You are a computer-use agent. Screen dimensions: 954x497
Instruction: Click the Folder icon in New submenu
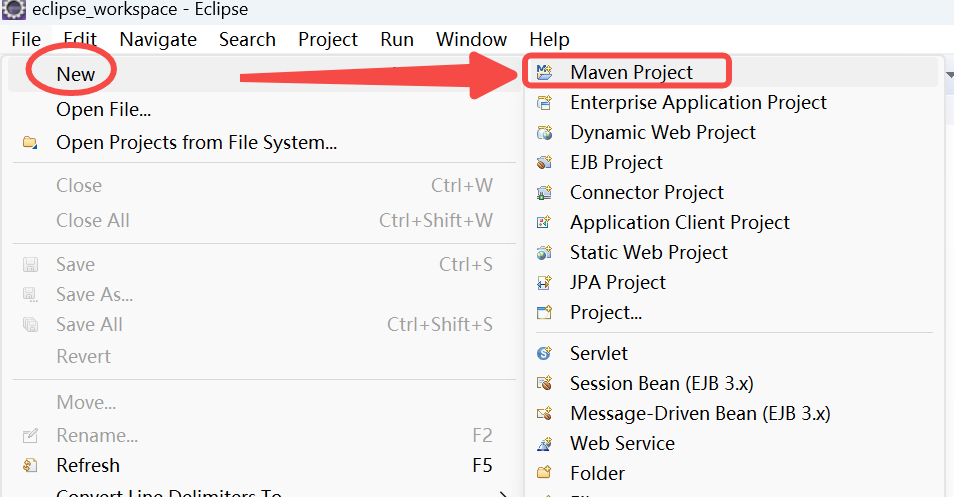point(545,473)
